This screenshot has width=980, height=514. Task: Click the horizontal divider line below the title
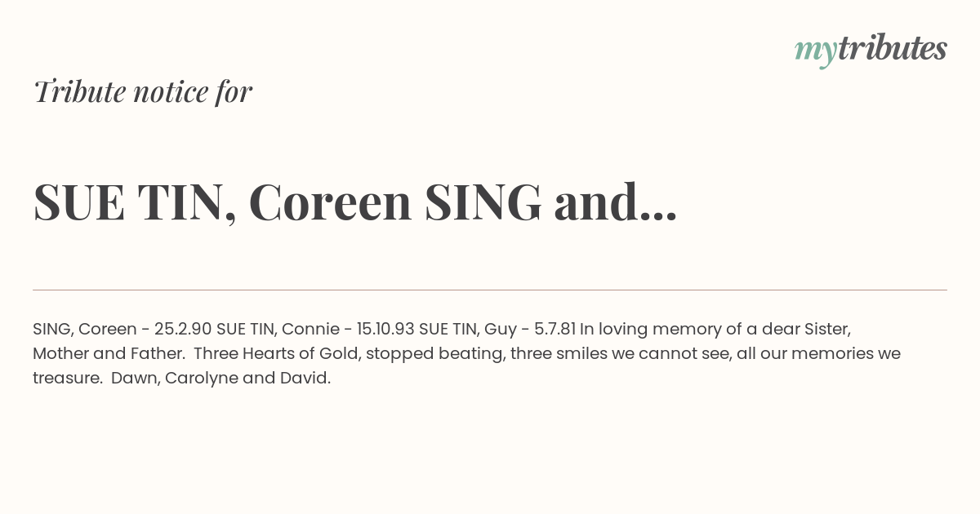(490, 290)
